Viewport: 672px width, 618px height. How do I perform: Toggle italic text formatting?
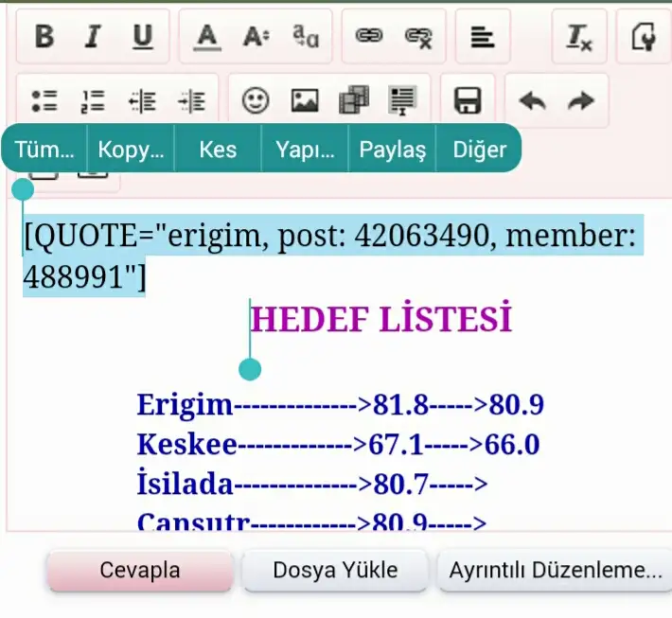point(92,36)
